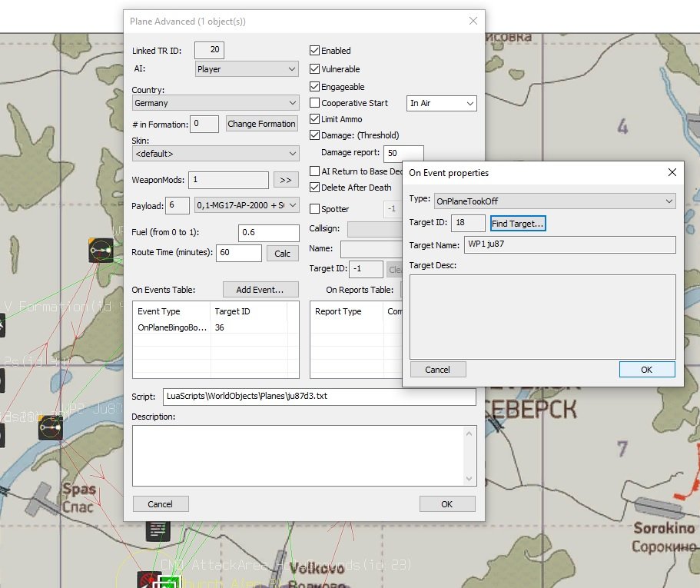This screenshot has width=700, height=588.
Task: Open the event Type dropdown OnPlaneTookOff
Action: point(554,201)
